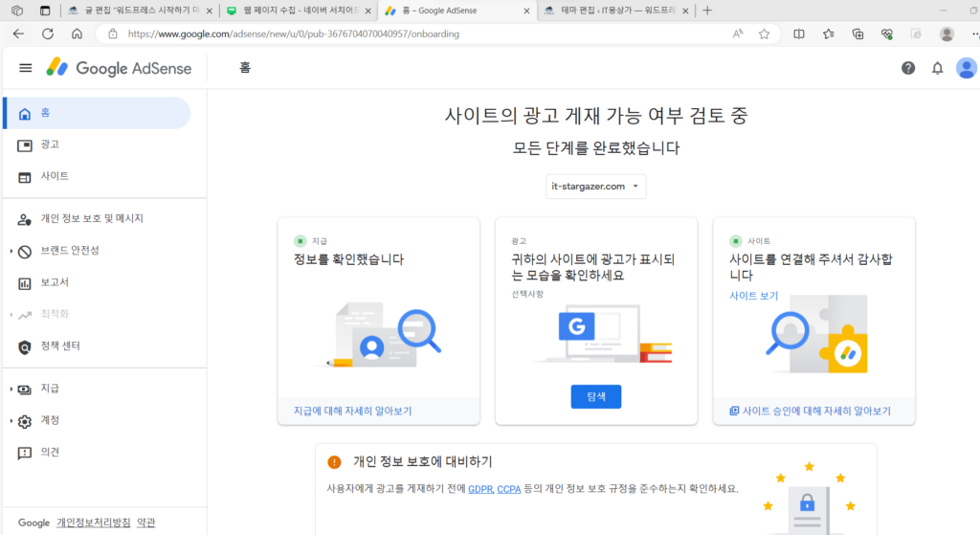Open 개인정보처리방침 footer link
This screenshot has width=980, height=535.
coord(93,523)
